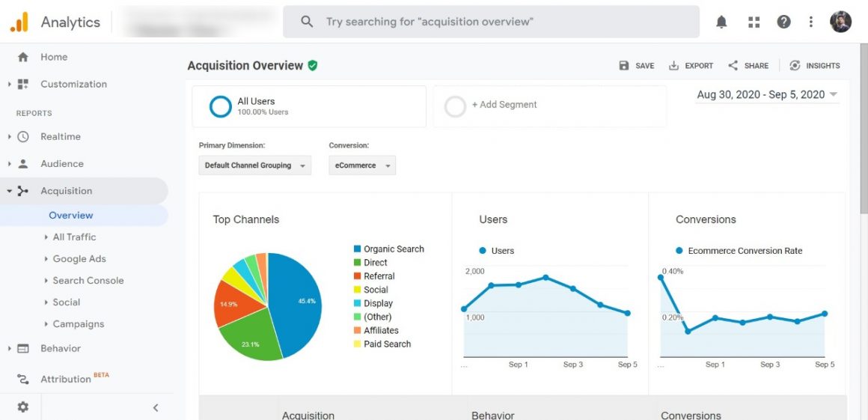Click the Behavior sidebar label
This screenshot has width=868, height=420.
point(61,349)
